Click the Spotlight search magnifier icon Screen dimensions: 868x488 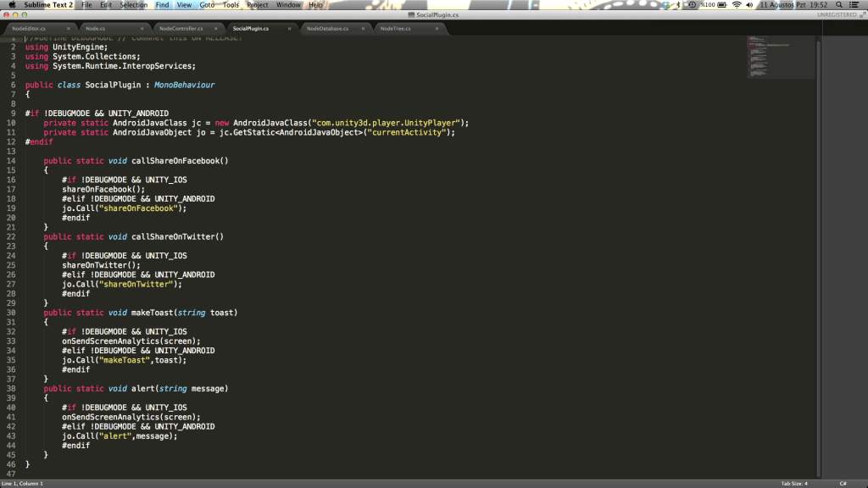click(x=838, y=5)
